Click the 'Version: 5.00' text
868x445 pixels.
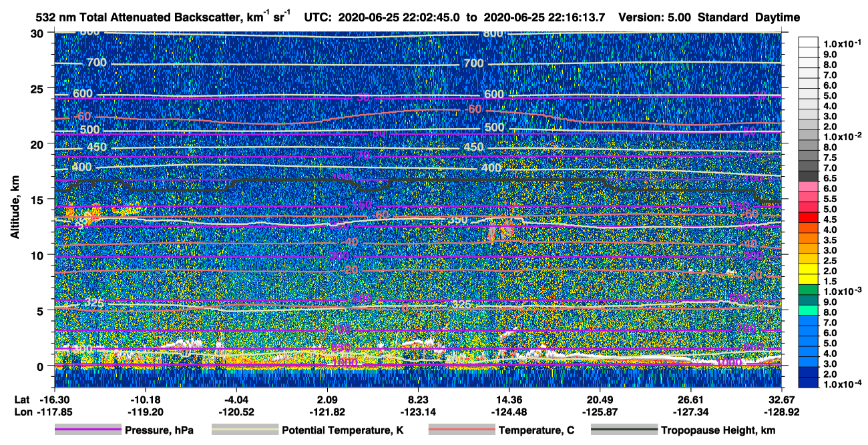[655, 18]
